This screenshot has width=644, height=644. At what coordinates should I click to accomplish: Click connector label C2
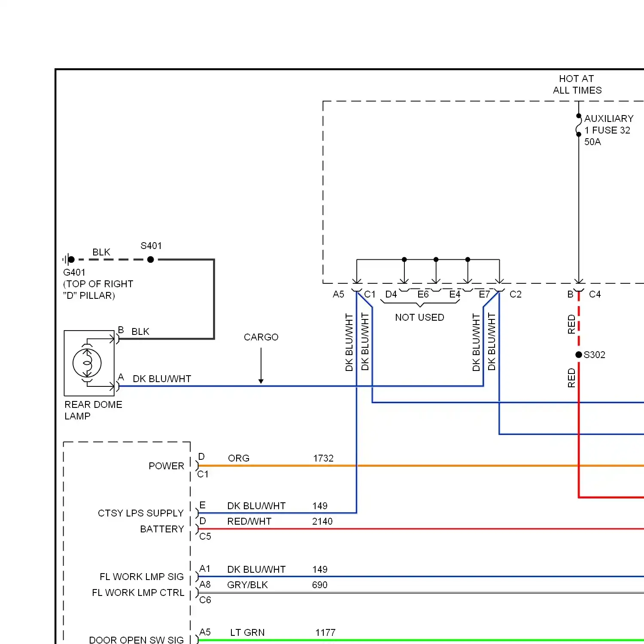click(x=515, y=294)
